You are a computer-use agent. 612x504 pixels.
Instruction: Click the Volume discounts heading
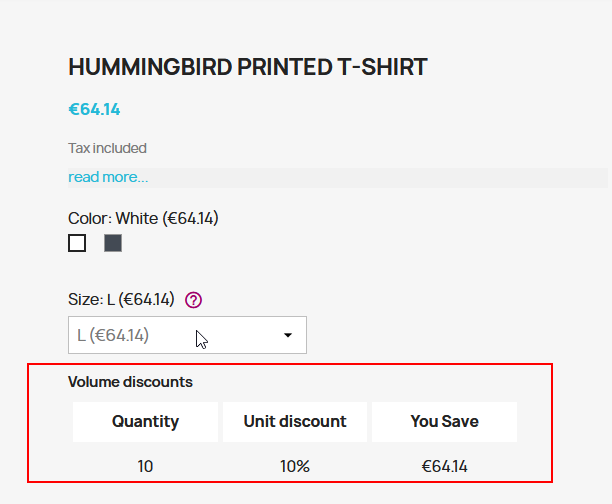click(130, 381)
